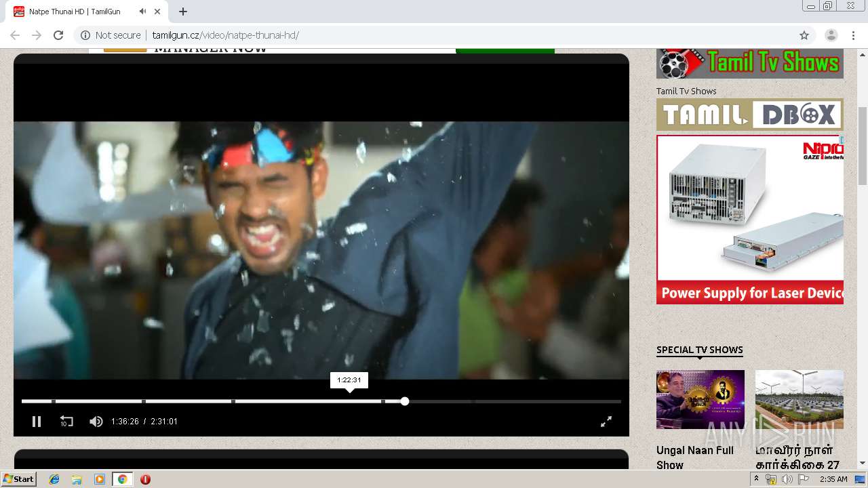Screen dimensions: 868x488
Task: View site information Not secure icon
Action: pos(85,35)
